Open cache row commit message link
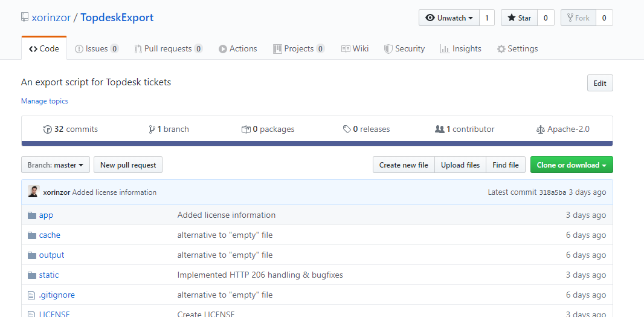This screenshot has height=317, width=644. pos(225,235)
